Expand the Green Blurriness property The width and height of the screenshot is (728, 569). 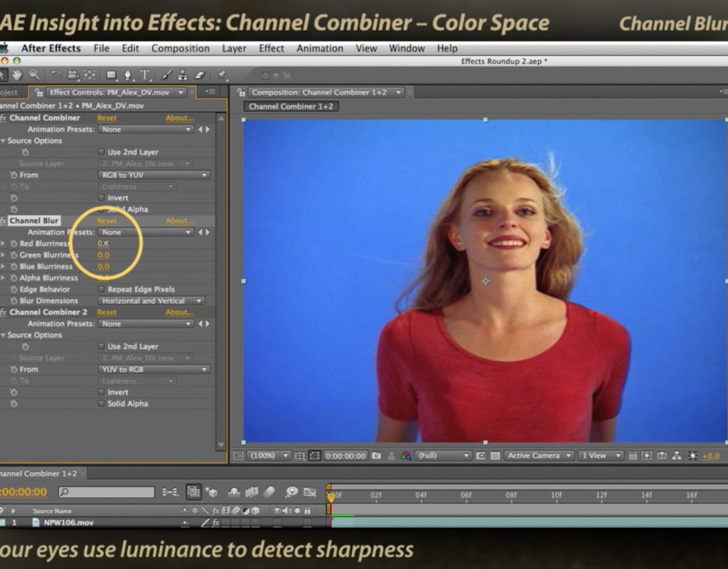click(x=4, y=255)
